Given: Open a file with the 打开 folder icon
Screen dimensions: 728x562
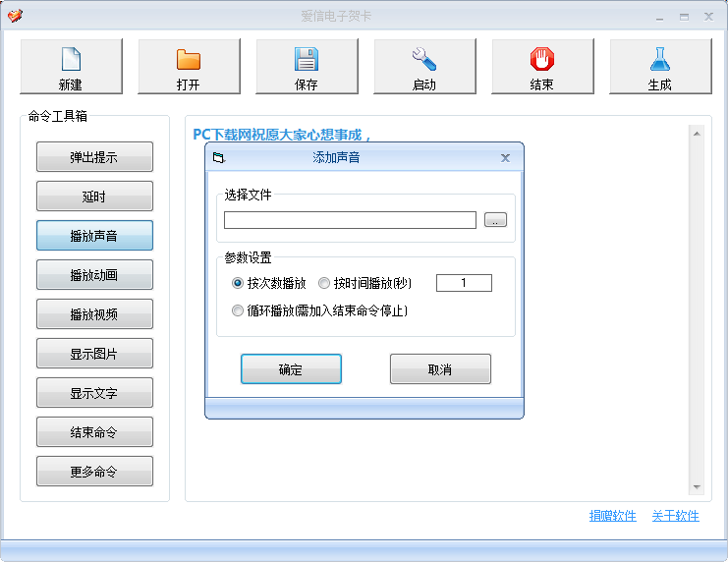Looking at the screenshot, I should tap(189, 60).
